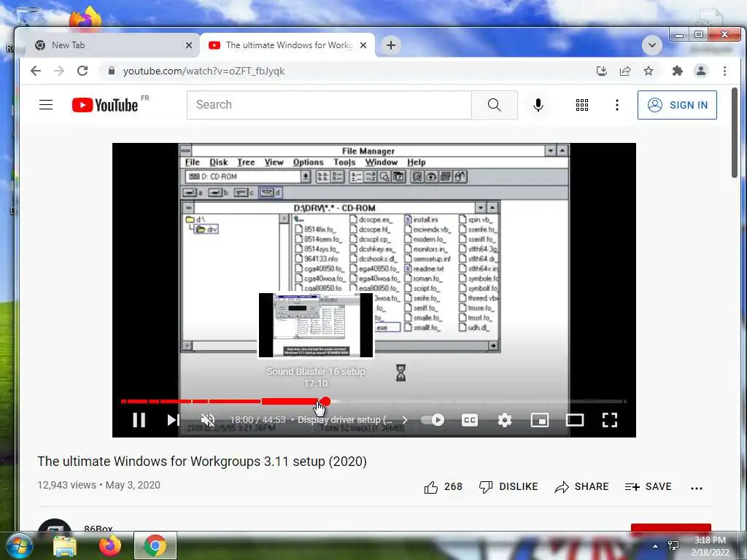The height and width of the screenshot is (560, 747).
Task: Toggle the autoplay switch
Action: pos(433,419)
